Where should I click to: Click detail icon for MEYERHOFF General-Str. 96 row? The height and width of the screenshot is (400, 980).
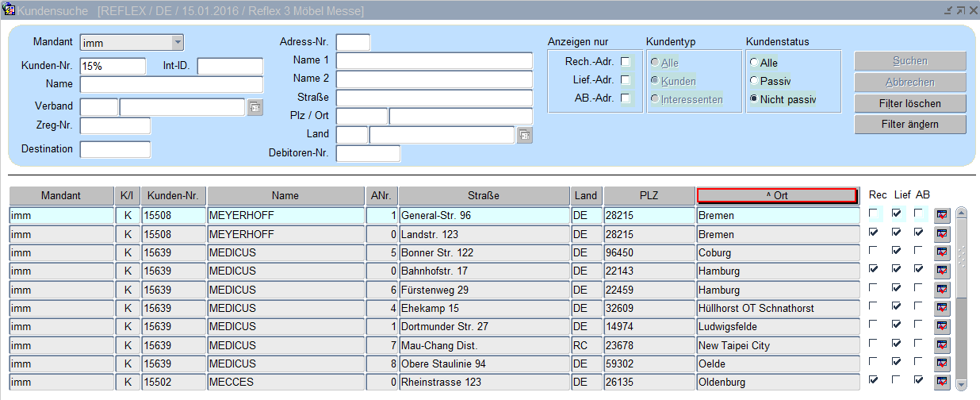coord(941,215)
